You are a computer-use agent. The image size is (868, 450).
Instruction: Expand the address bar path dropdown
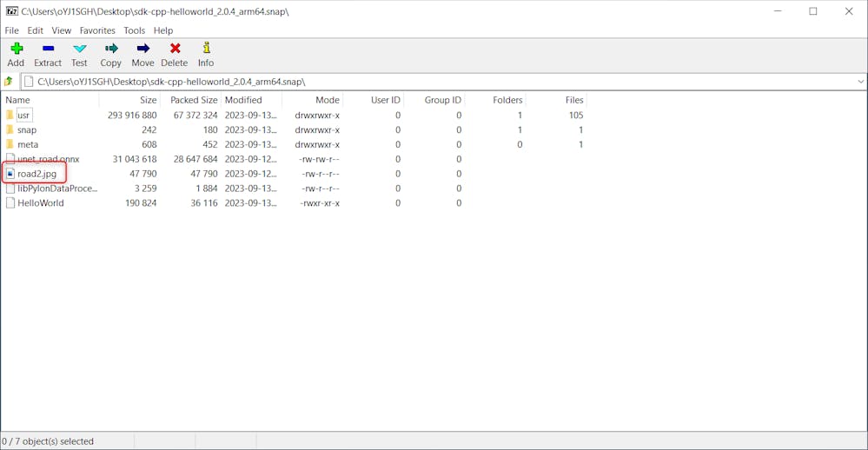point(860,82)
